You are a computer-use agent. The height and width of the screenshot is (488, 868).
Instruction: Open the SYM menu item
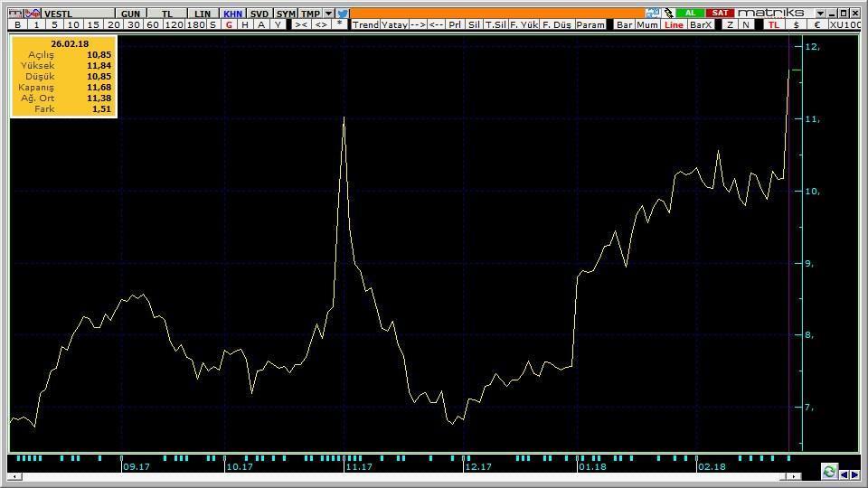point(285,14)
